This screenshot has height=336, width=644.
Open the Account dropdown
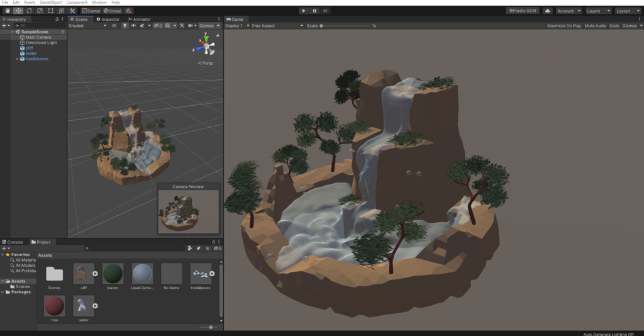coord(569,11)
